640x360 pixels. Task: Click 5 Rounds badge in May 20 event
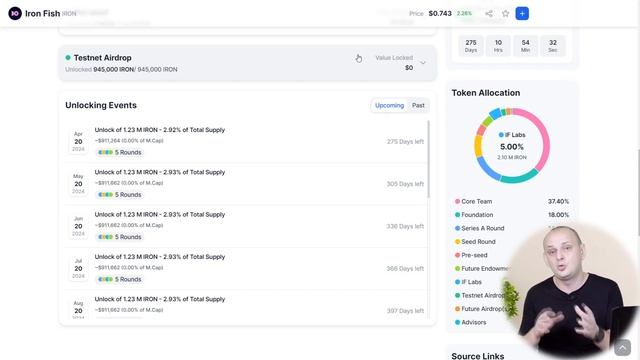point(120,195)
